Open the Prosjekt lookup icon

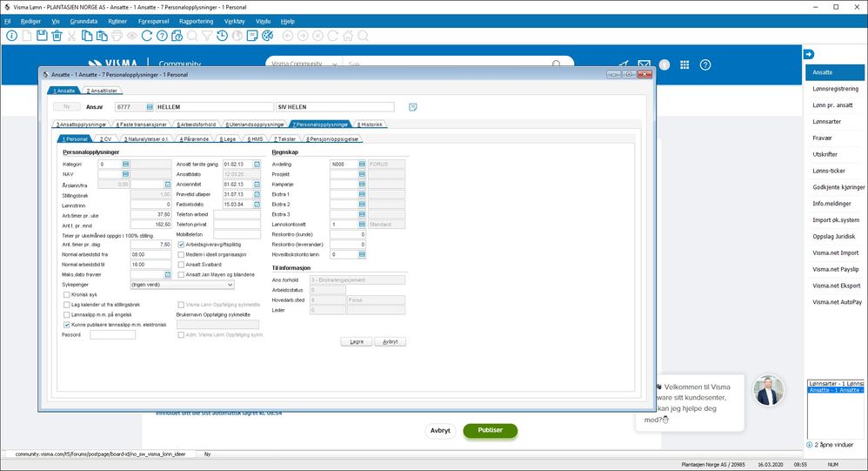click(362, 174)
